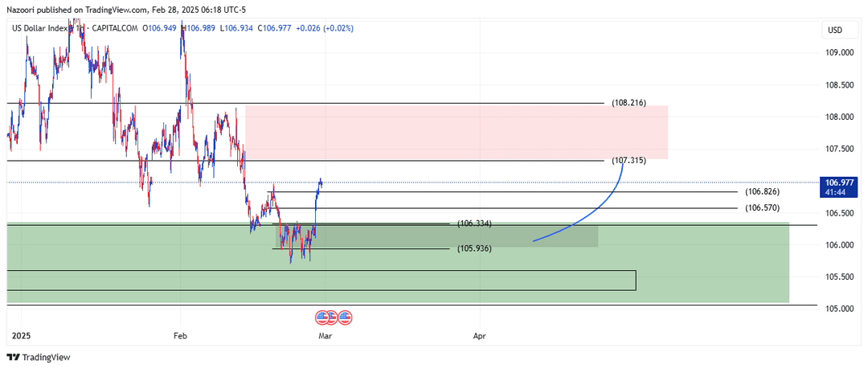Click the CAPITALCOM exchange label
This screenshot has height=369, width=868.
click(x=113, y=28)
